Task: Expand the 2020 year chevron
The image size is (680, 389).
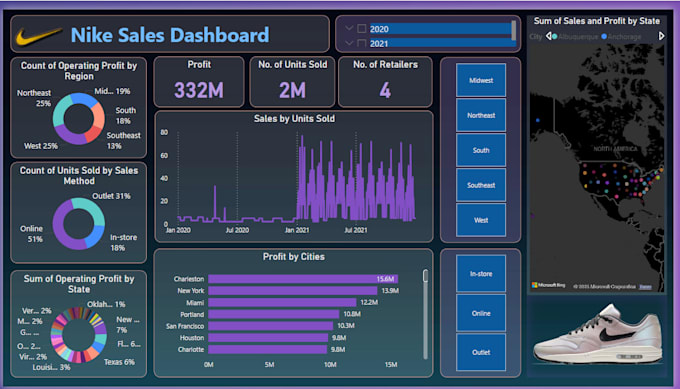Action: coord(349,29)
